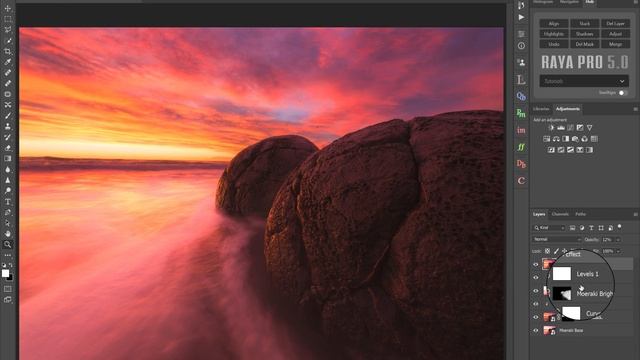This screenshot has width=640, height=360.
Task: Open the Opacity slider arrow
Action: pos(618,240)
